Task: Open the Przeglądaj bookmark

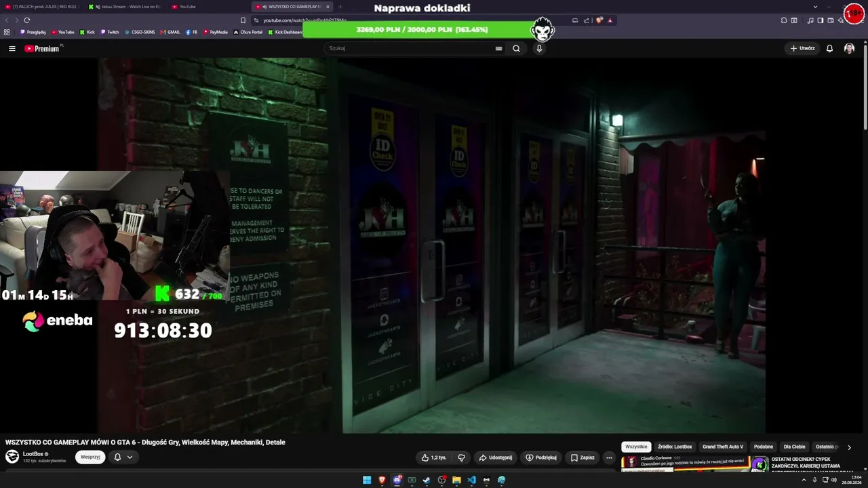Action: click(33, 32)
